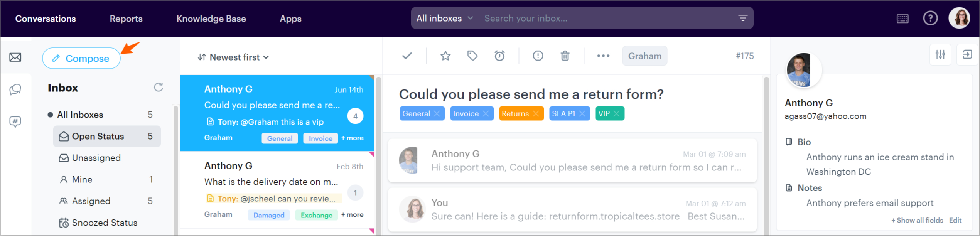Image resolution: width=980 pixels, height=236 pixels.
Task: Open the tag icon in toolbar
Action: tap(472, 56)
